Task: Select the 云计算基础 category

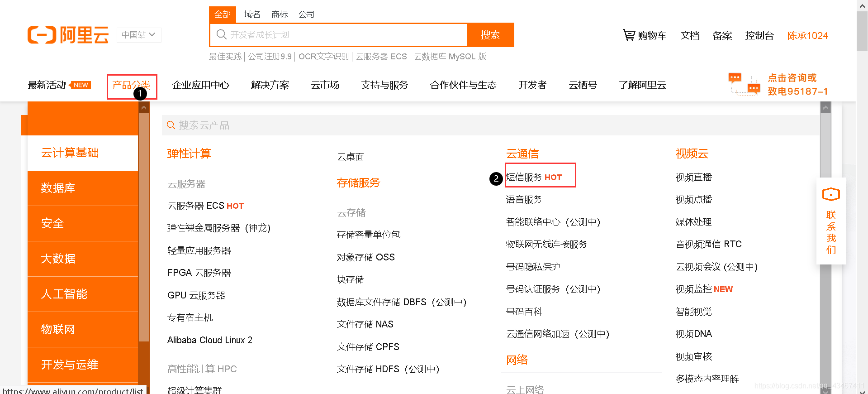Action: point(83,153)
